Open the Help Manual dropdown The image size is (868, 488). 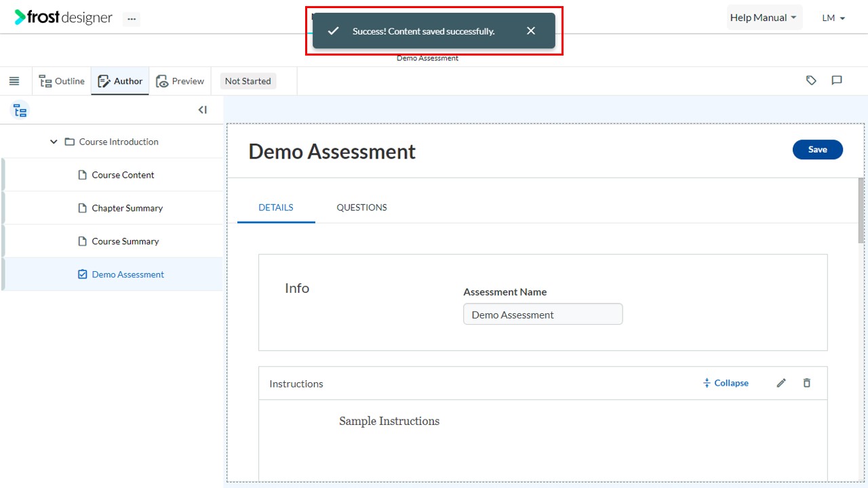coord(764,18)
